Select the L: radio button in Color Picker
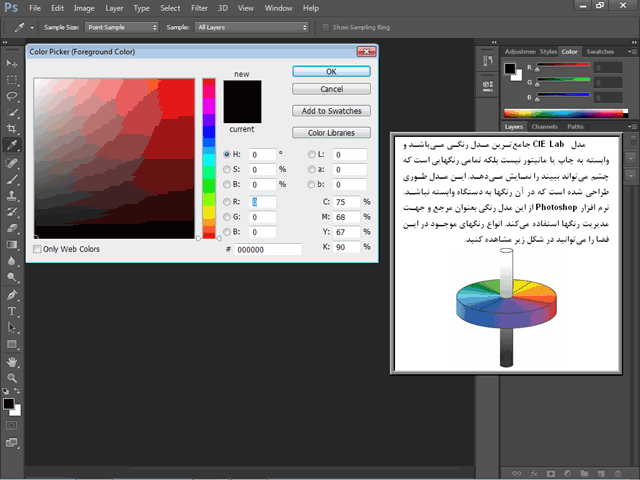 point(310,155)
